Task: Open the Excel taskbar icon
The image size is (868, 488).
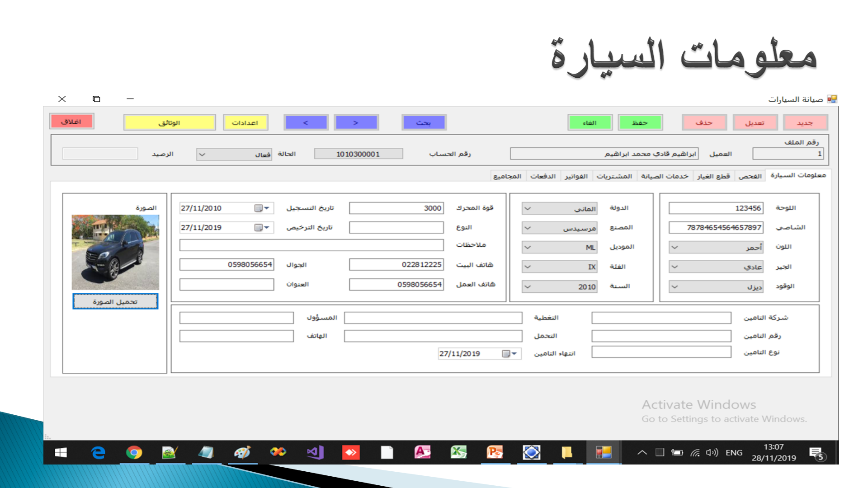Action: pyautogui.click(x=458, y=452)
